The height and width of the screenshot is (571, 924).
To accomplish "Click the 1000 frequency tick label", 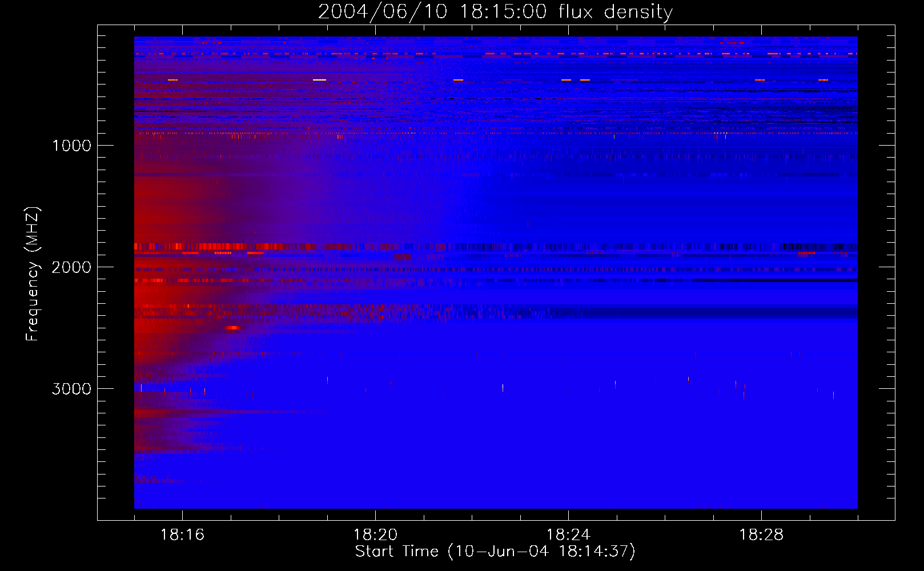I will click(71, 146).
